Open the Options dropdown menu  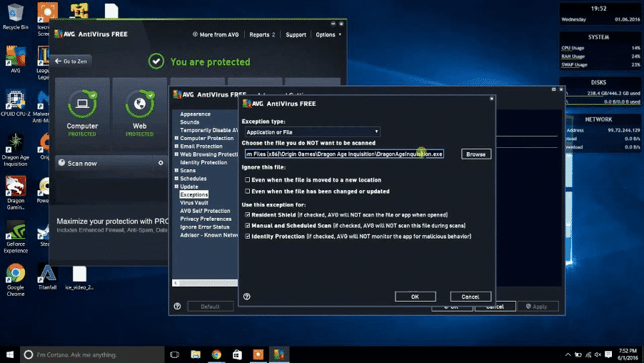click(328, 34)
